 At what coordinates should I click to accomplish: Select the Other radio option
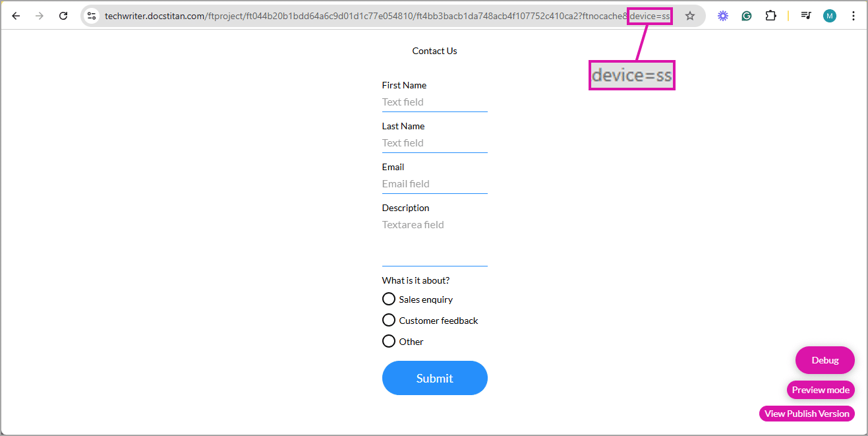pyautogui.click(x=389, y=341)
